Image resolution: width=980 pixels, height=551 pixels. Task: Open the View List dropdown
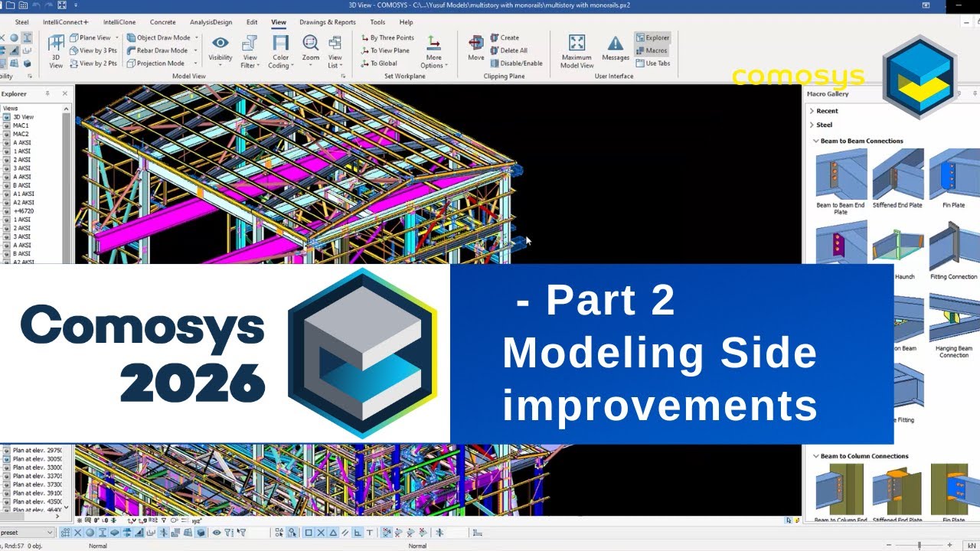335,51
